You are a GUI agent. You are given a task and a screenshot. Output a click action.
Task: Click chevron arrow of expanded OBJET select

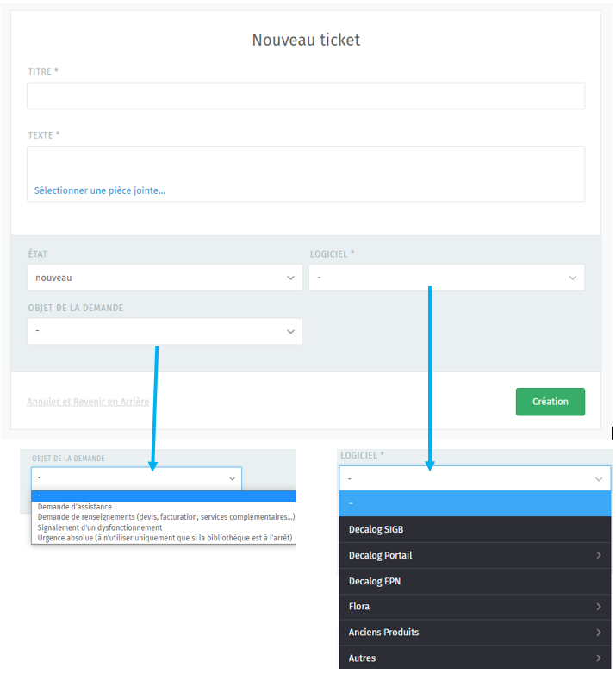tap(233, 479)
